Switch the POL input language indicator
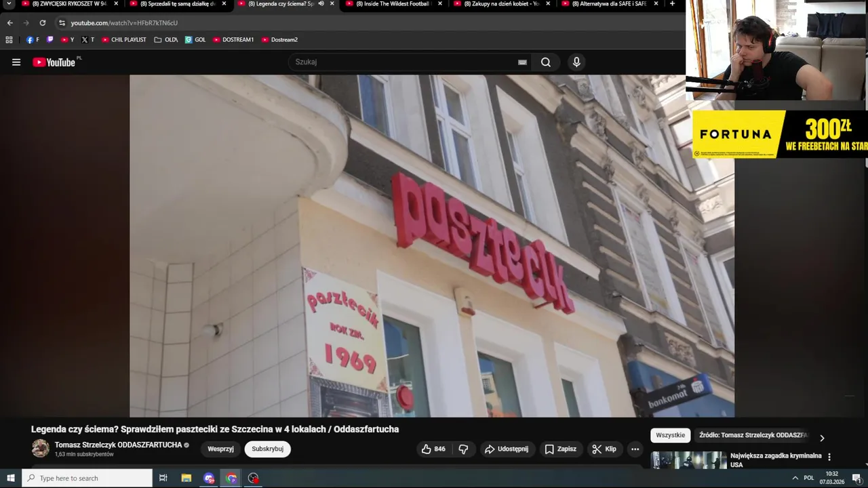This screenshot has width=868, height=488. point(808,478)
